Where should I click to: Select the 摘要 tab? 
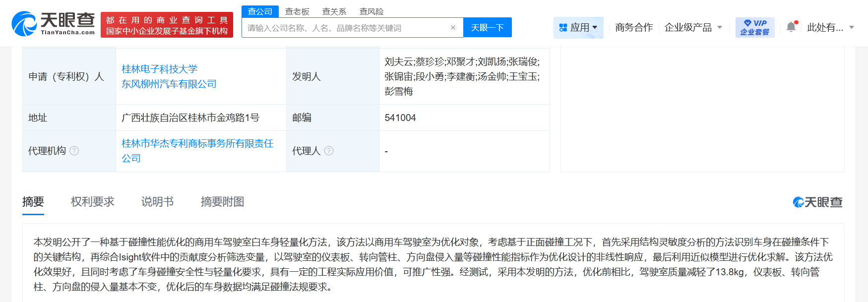coord(33,202)
